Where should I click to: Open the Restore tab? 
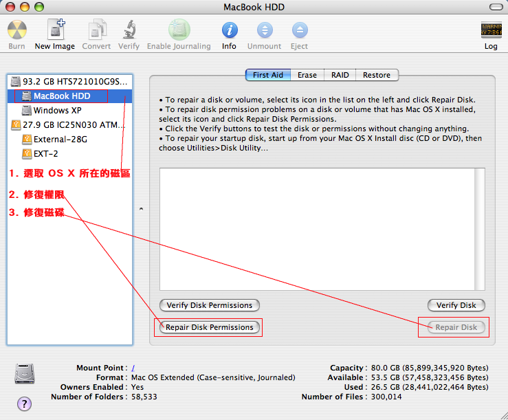(377, 75)
